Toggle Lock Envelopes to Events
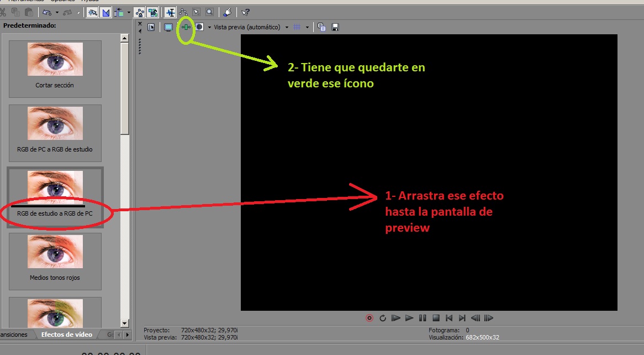The image size is (644, 355). (140, 12)
